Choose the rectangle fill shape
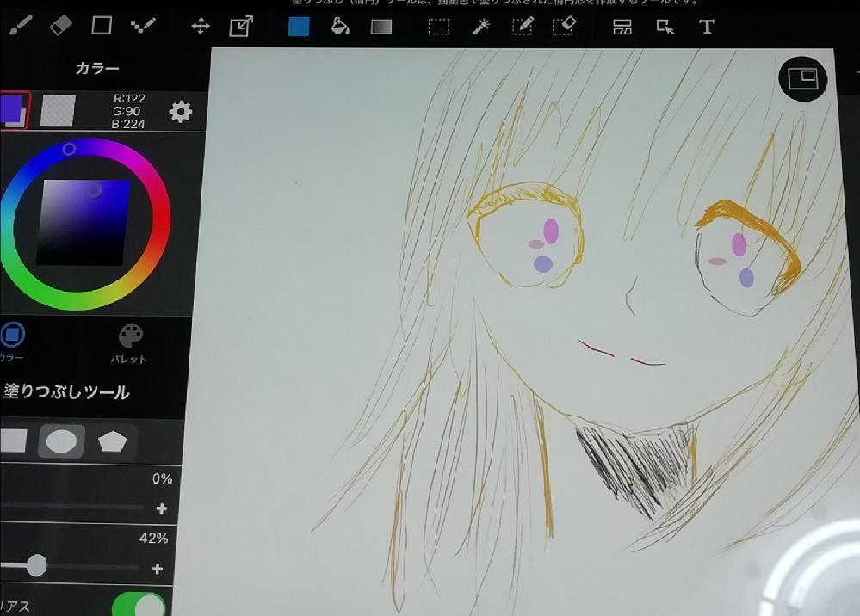Viewport: 860px width, 616px height. click(13, 440)
